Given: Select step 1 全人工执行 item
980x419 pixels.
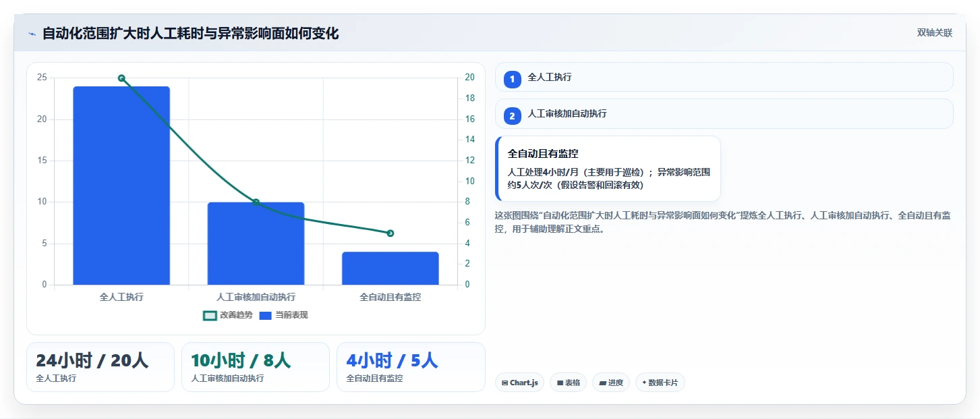Looking at the screenshot, I should [x=724, y=77].
